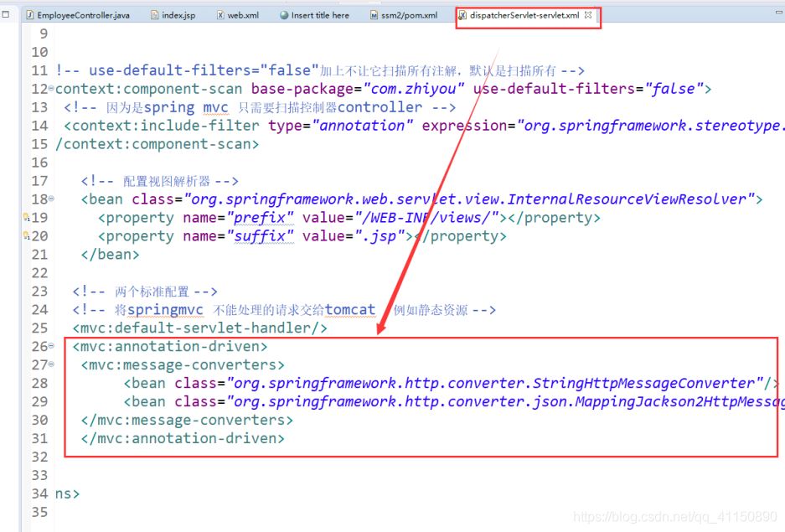Click the springmvc word in line 24 comment
The height and width of the screenshot is (532, 785).
(165, 310)
